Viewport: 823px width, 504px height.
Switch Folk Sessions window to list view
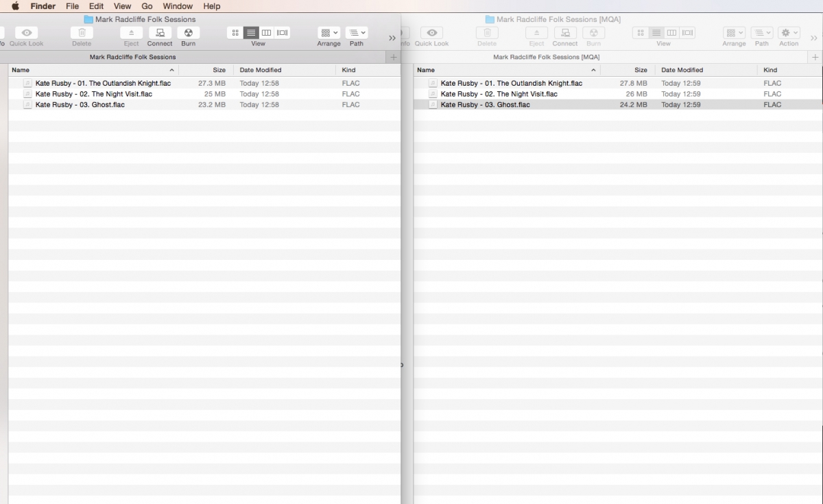[251, 32]
